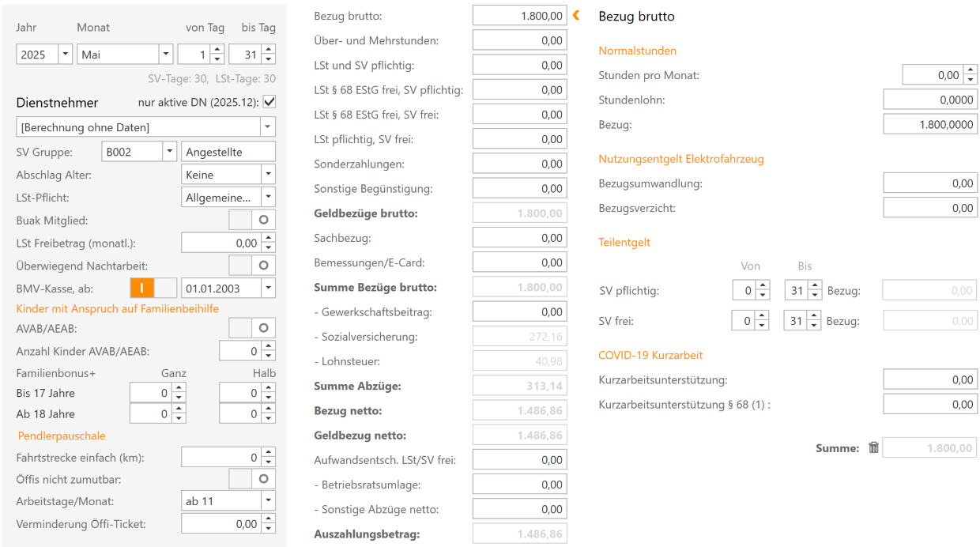Open the Monat dropdown showing Mai
Image resolution: width=980 pixels, height=547 pixels.
(x=164, y=54)
